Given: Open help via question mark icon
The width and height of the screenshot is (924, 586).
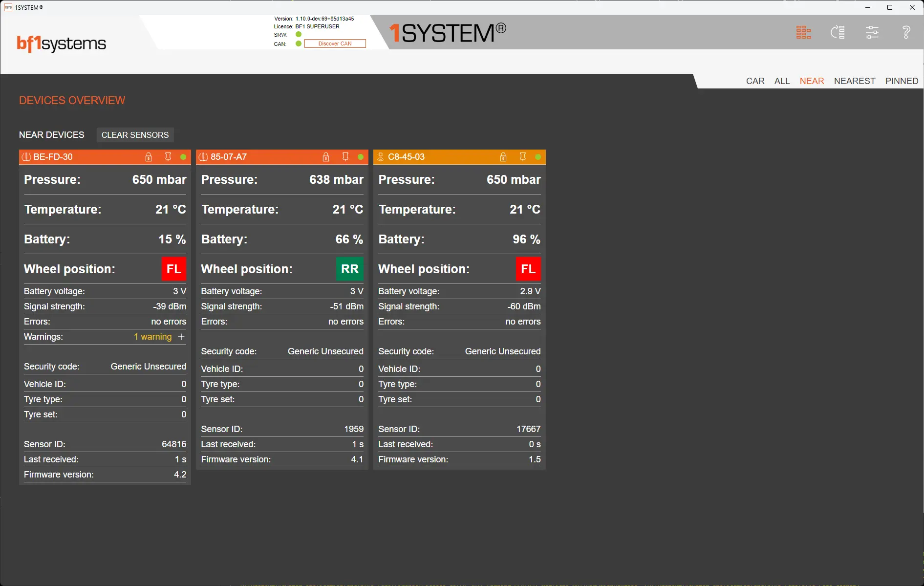Looking at the screenshot, I should (906, 32).
